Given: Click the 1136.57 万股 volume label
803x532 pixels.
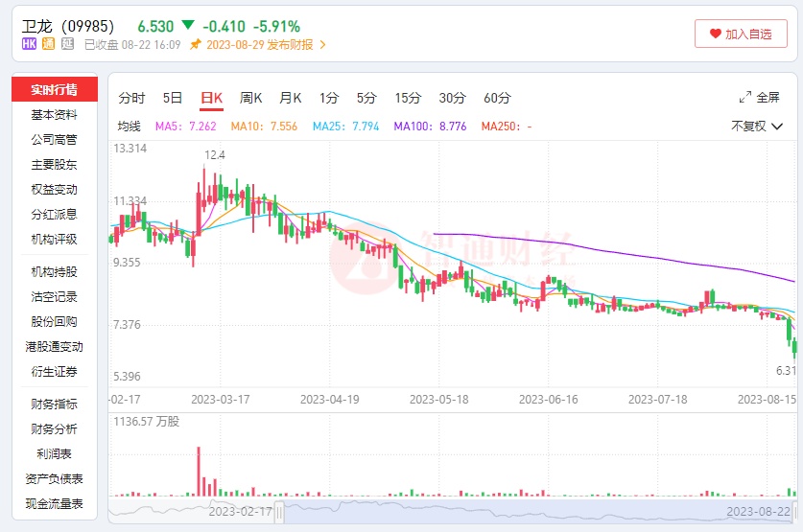Looking at the screenshot, I should [x=147, y=422].
